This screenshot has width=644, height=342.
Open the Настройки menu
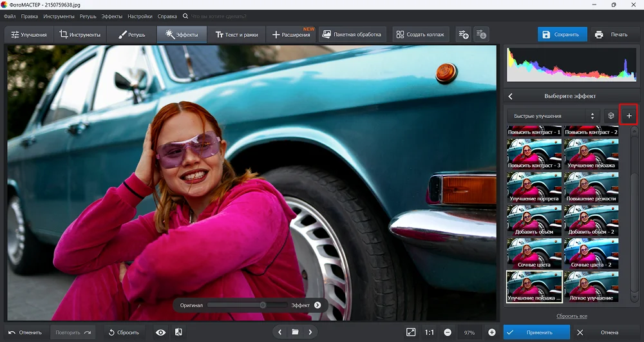pyautogui.click(x=140, y=16)
